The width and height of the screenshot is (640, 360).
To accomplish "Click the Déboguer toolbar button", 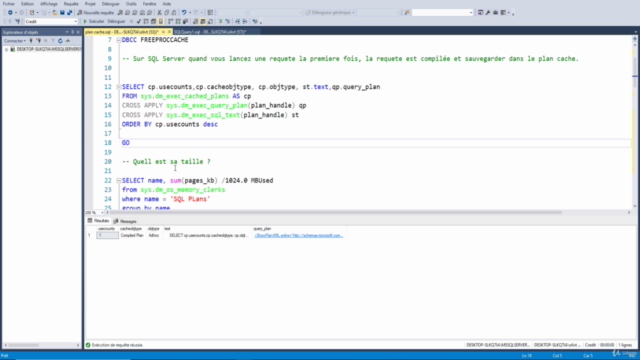I will pyautogui.click(x=116, y=22).
